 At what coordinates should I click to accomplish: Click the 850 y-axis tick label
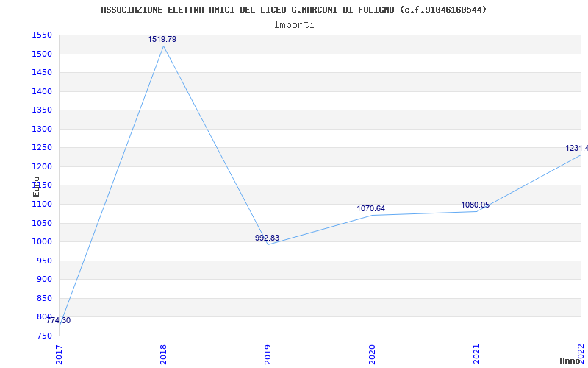coord(44,298)
